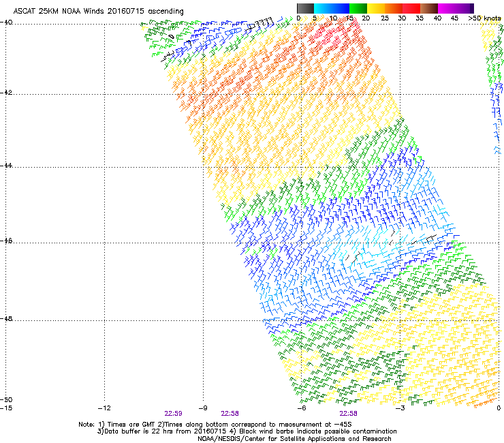504x443 pixels.
Task: Click the "-9" longitude axis label
Action: (x=203, y=408)
